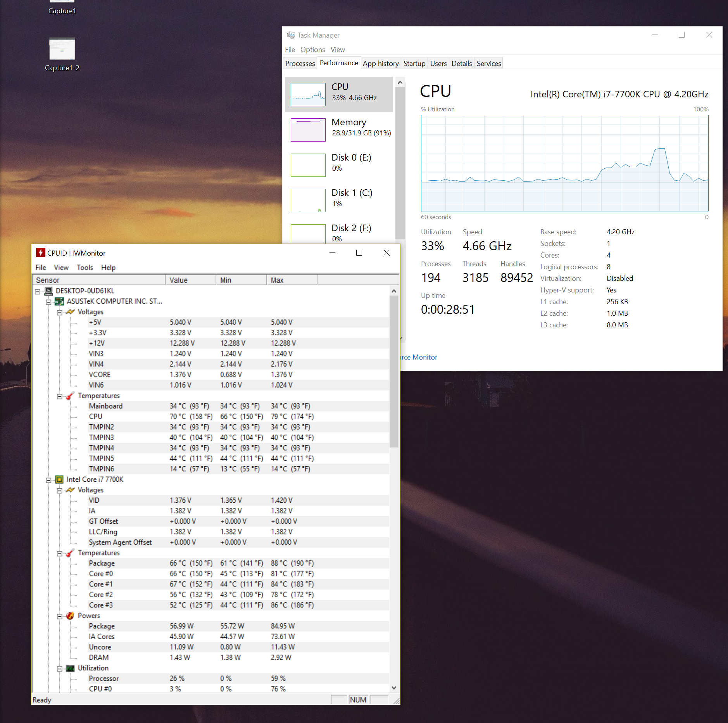Open the Capture1-2 desktop icon
This screenshot has height=723, width=728.
click(62, 54)
